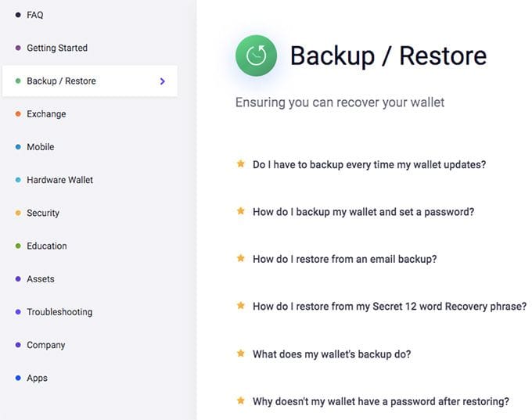532x420 pixels.
Task: Click the star beside email backup question
Action: [241, 258]
